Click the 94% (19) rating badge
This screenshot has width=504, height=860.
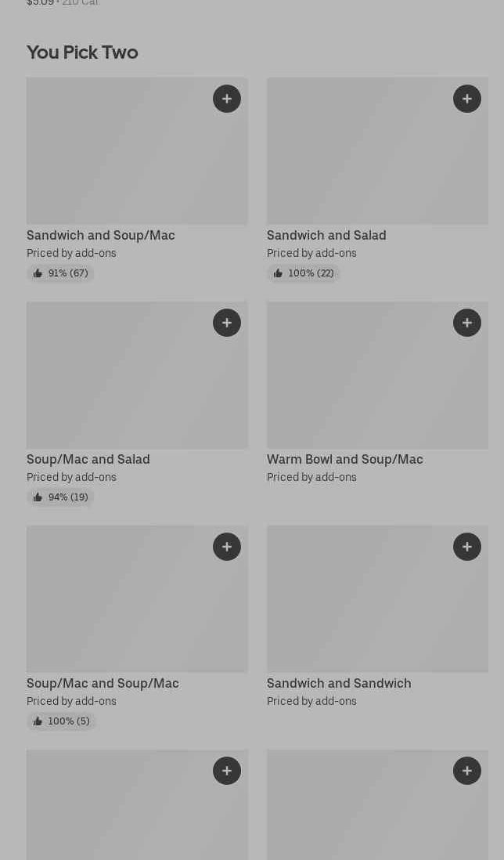click(60, 497)
